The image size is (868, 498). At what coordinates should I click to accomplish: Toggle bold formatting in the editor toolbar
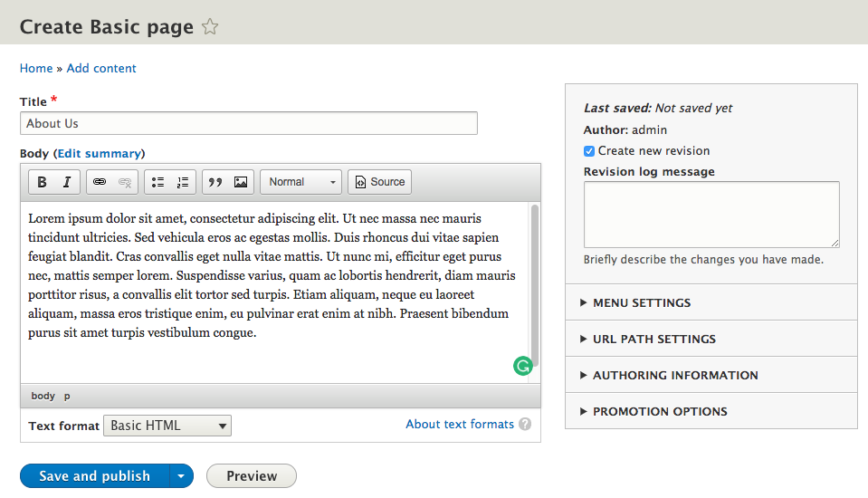(42, 182)
